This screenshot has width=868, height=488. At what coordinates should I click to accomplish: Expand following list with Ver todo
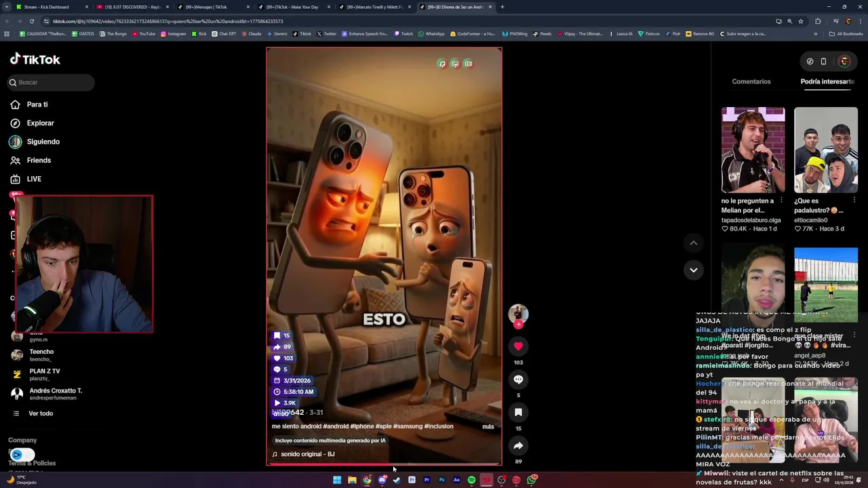pyautogui.click(x=41, y=413)
